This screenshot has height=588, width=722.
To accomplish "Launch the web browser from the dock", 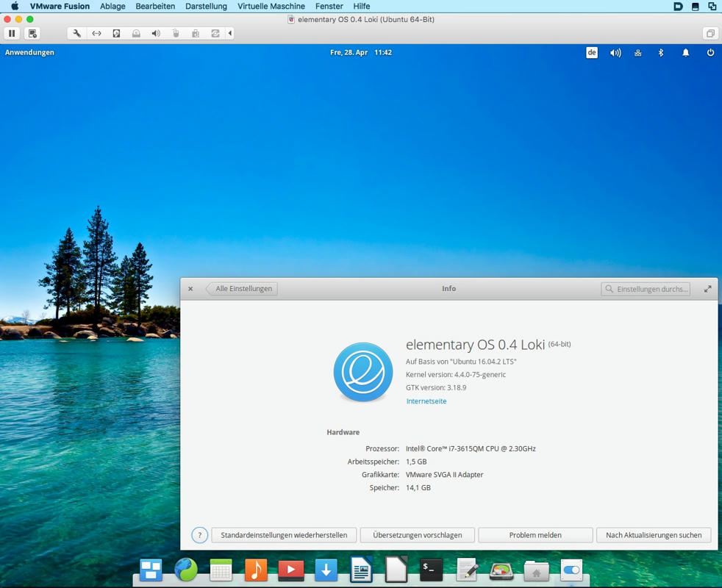I will [186, 570].
